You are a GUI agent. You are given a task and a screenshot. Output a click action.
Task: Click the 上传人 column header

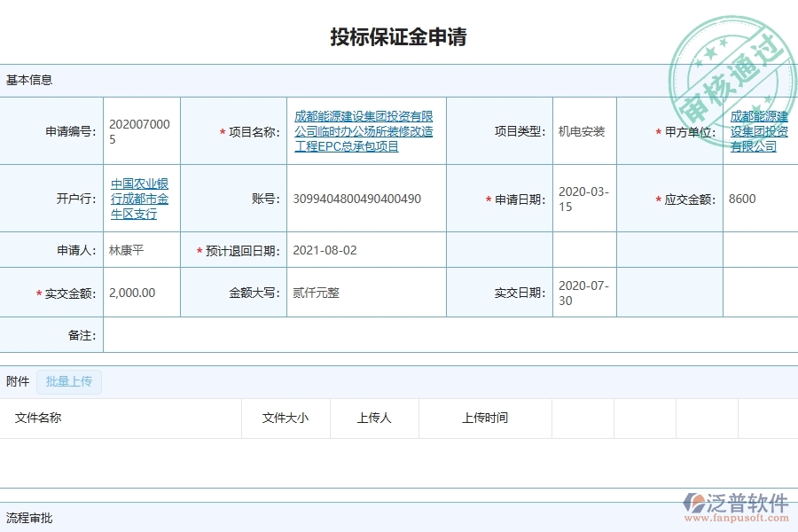point(373,418)
